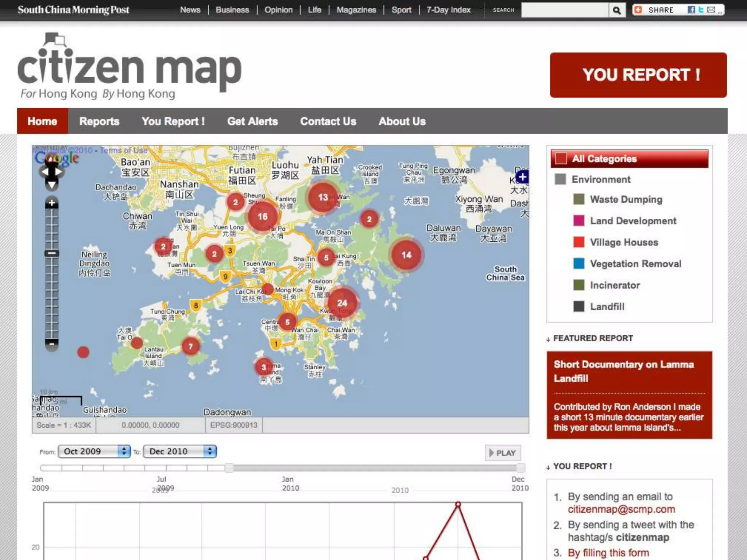This screenshot has height=560, width=747.
Task: Click the timeline range slider left handle
Action: point(229,468)
